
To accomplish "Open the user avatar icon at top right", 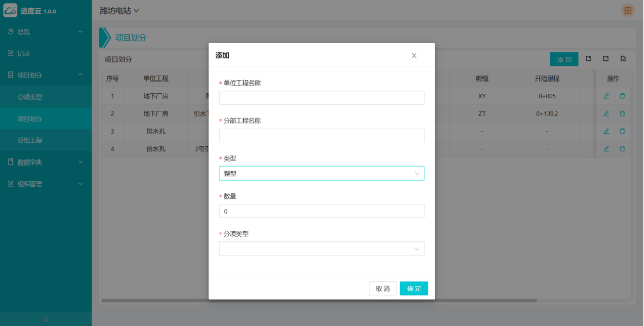I will (628, 10).
